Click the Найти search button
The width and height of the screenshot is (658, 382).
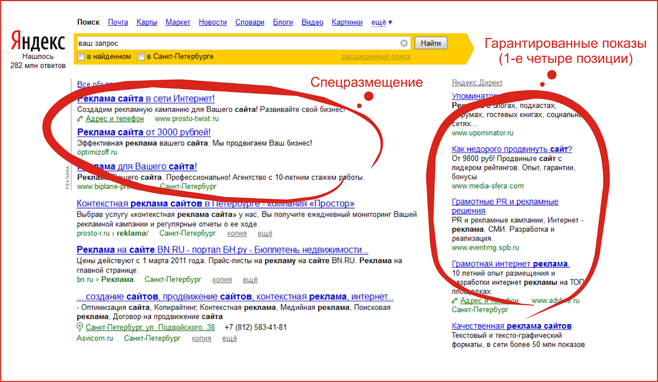(x=431, y=43)
